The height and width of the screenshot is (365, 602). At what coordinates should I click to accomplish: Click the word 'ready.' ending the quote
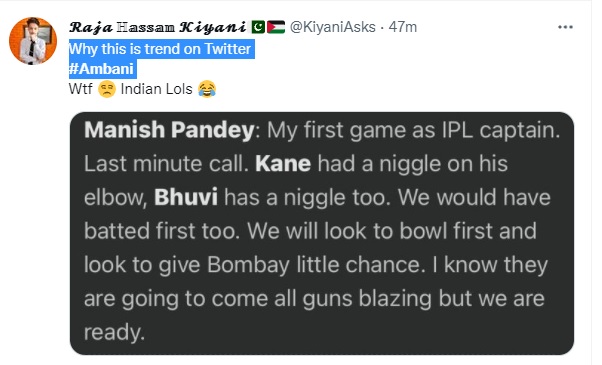[x=114, y=333]
